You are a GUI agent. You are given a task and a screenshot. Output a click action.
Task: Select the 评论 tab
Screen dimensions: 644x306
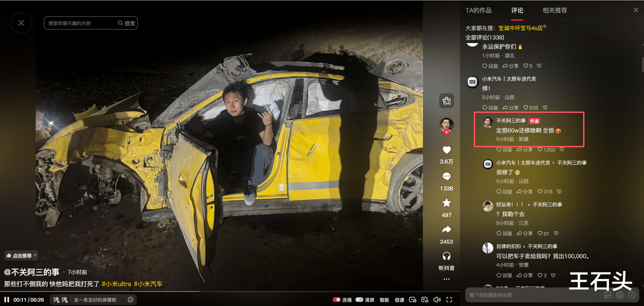(x=517, y=10)
